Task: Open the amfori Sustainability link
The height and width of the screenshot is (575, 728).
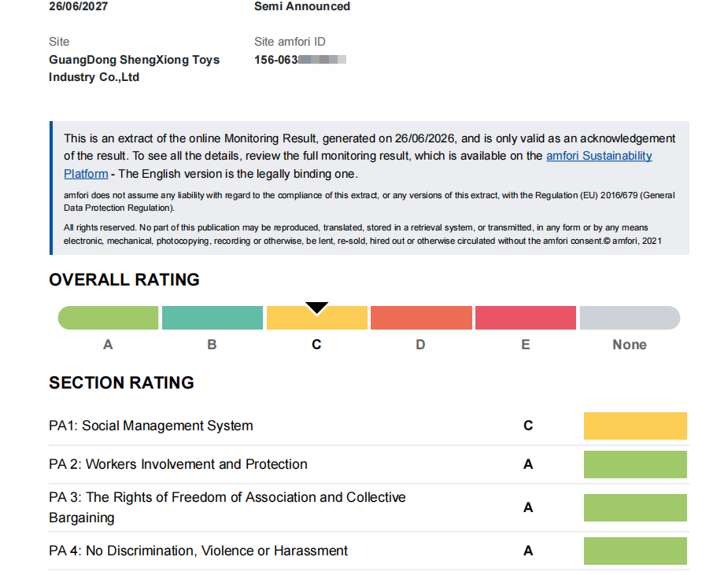Action: [x=599, y=156]
